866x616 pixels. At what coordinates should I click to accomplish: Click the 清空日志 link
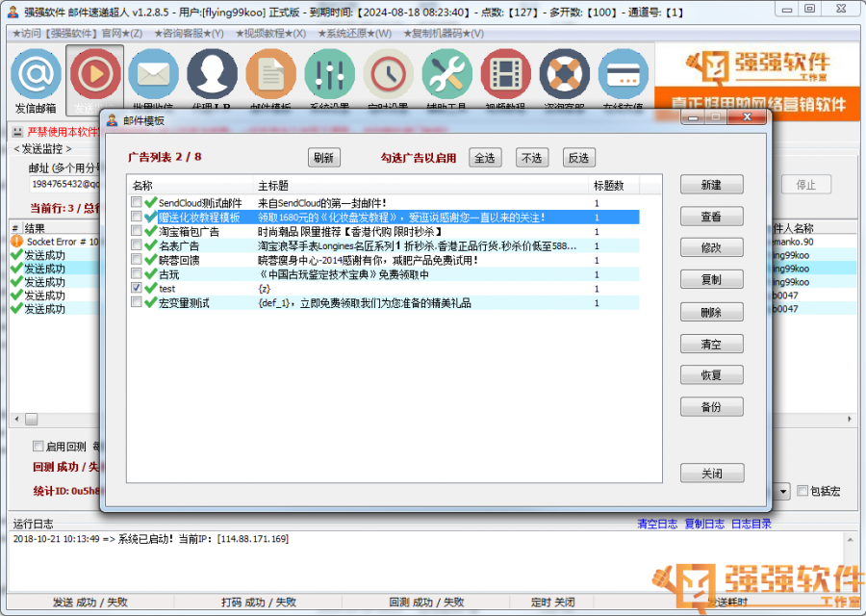coord(656,524)
